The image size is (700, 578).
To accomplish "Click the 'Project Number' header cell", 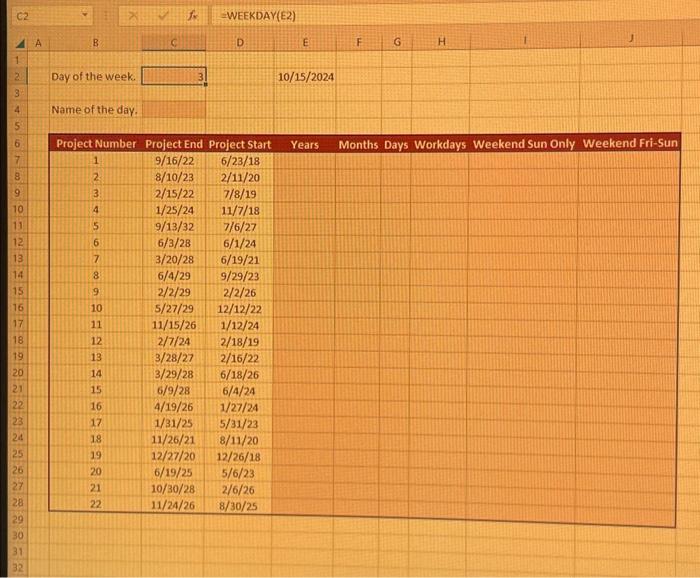I will tap(96, 144).
